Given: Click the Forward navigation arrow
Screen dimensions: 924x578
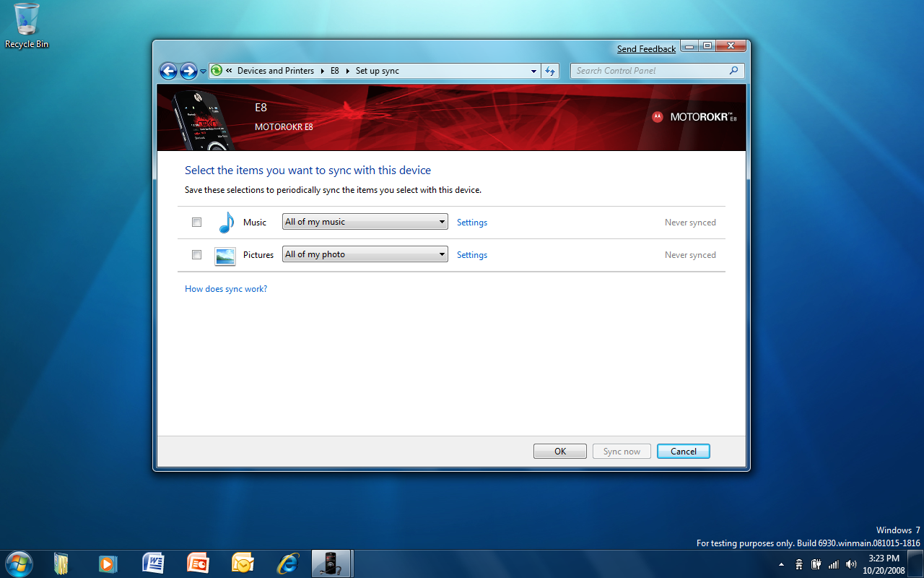Looking at the screenshot, I should 188,71.
